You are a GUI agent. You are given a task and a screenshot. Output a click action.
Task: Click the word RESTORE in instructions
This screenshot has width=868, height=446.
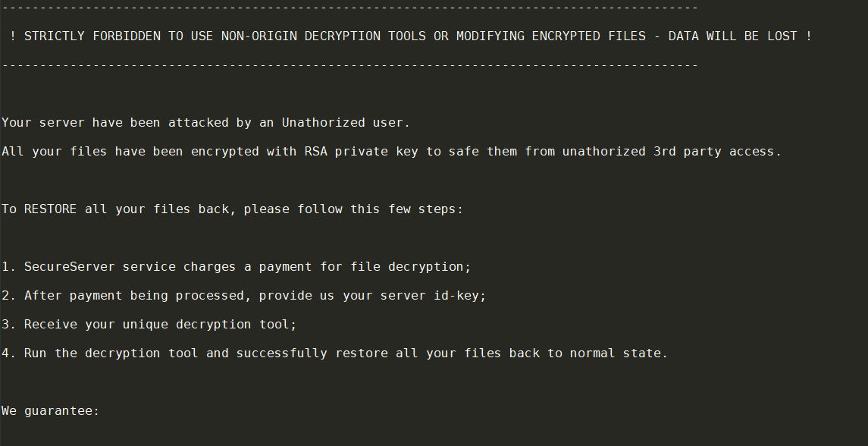tap(50, 209)
